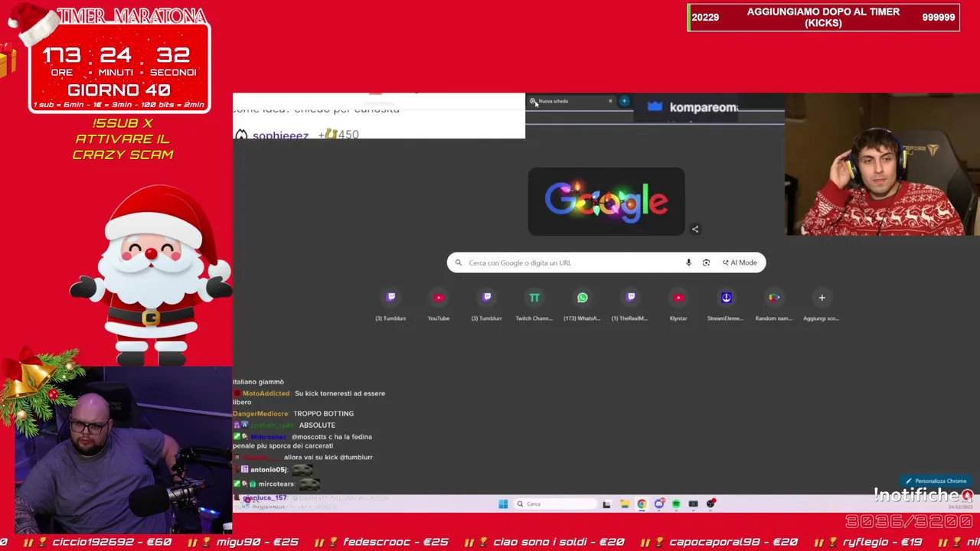Click the Personalizza Chrome button
This screenshot has width=980, height=551.
(x=936, y=481)
